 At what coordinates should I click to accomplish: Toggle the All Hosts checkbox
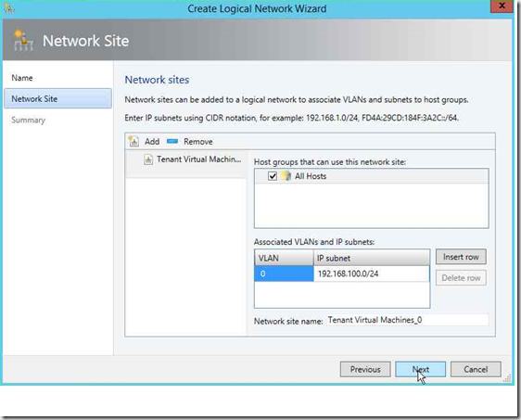[x=273, y=176]
